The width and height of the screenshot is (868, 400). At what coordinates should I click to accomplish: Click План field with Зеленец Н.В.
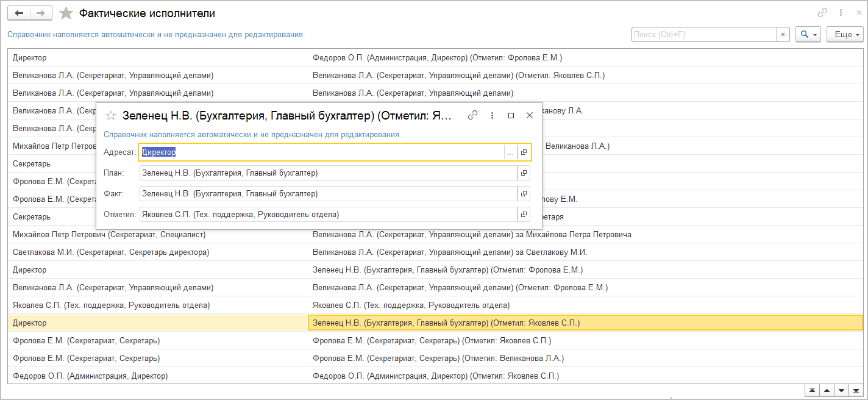pyautogui.click(x=327, y=173)
